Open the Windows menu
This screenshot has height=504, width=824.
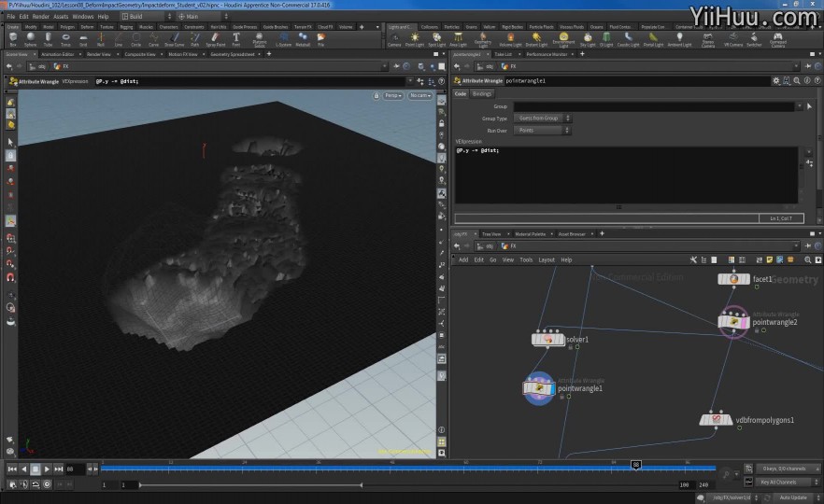(83, 16)
